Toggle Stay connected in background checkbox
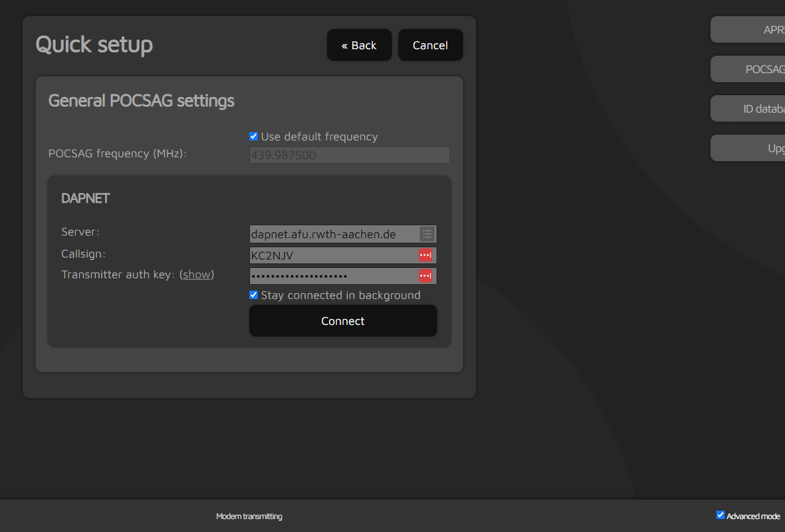 254,295
